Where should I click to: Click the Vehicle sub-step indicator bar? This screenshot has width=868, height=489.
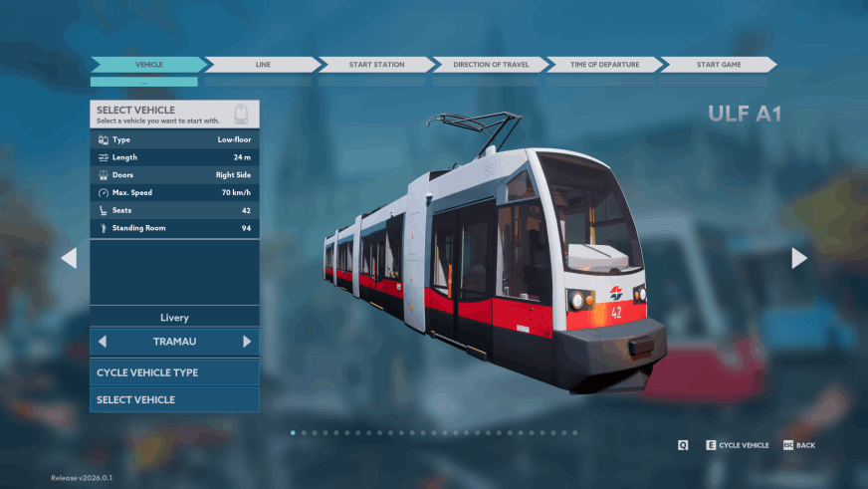tap(144, 82)
